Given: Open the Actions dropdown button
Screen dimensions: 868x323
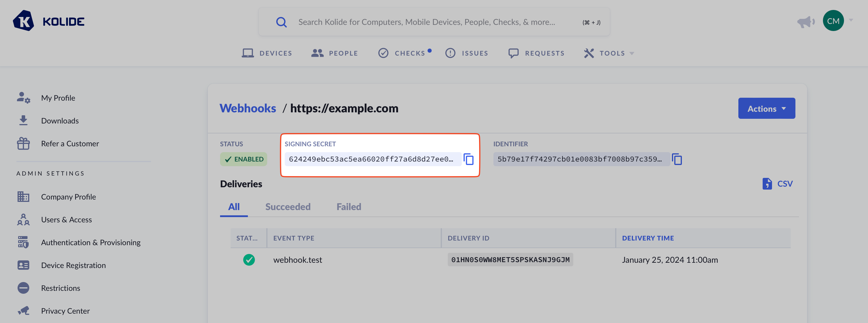Looking at the screenshot, I should [x=766, y=109].
